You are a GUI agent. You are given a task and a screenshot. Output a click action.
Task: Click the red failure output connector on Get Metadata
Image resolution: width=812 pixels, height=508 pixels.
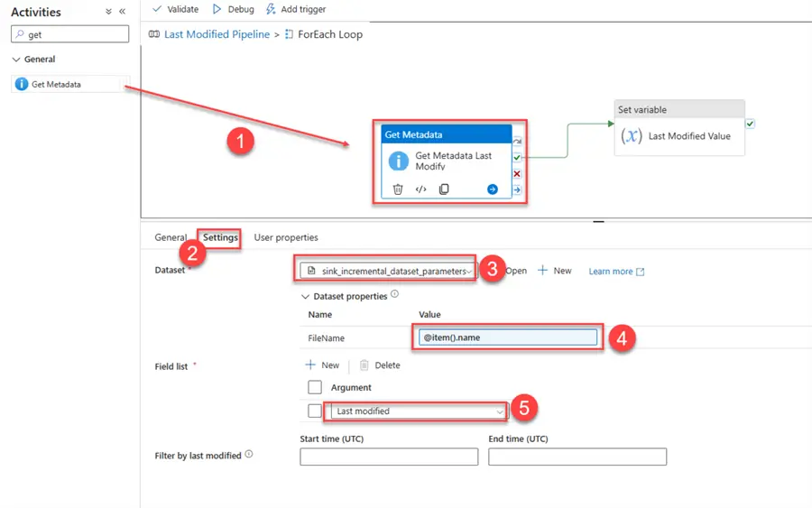[x=517, y=174]
